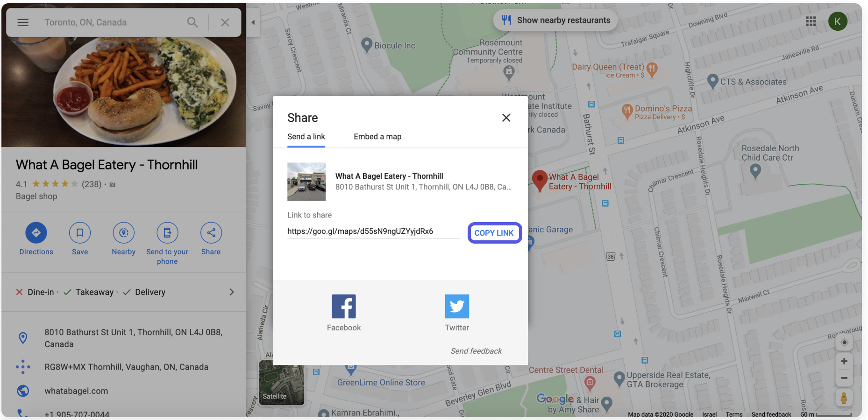868x420 pixels.
Task: Click the my location target button
Action: click(x=844, y=343)
